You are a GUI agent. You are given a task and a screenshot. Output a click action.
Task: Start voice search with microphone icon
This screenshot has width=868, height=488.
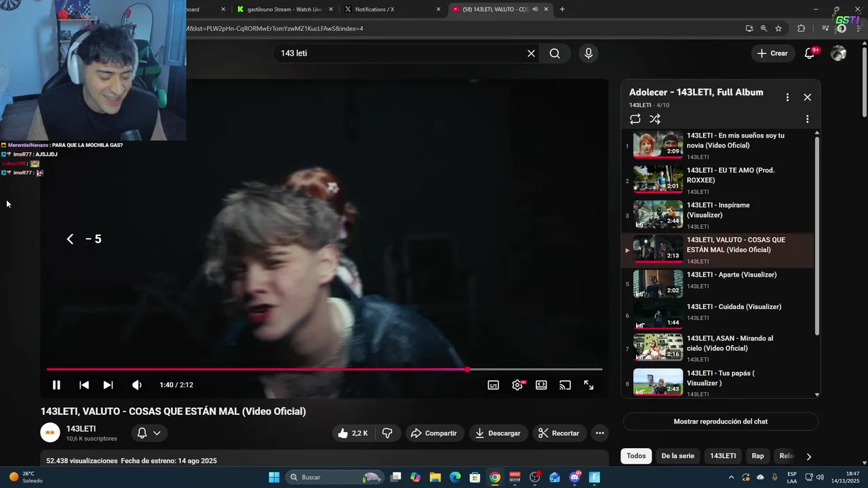(589, 54)
